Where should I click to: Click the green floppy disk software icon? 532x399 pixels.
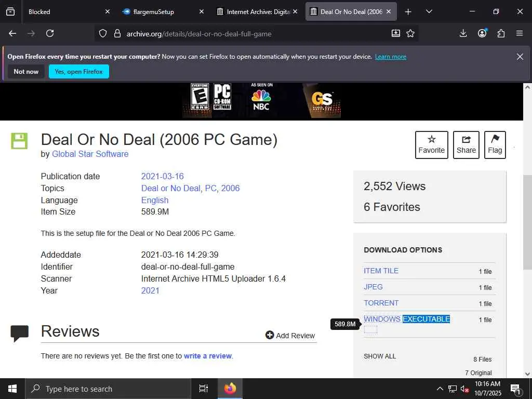(19, 141)
